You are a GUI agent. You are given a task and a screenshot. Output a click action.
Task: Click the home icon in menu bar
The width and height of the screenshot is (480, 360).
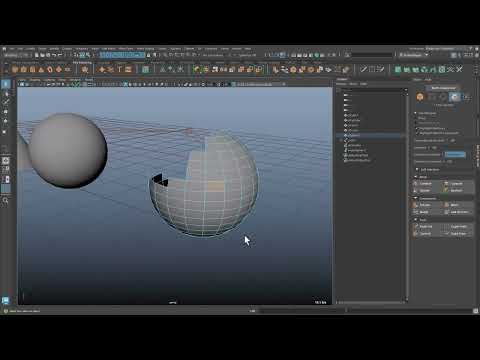pos(4,49)
